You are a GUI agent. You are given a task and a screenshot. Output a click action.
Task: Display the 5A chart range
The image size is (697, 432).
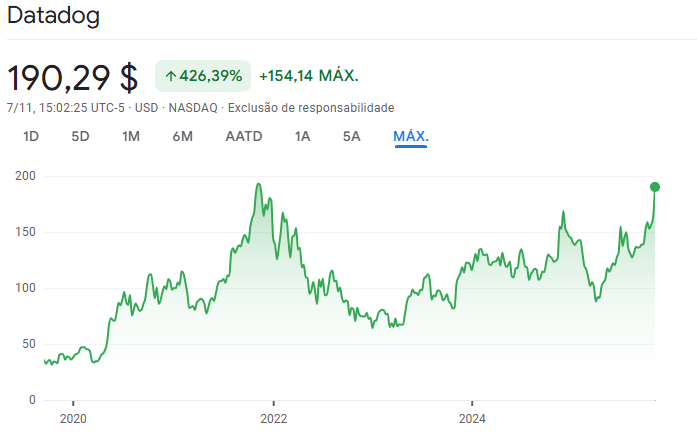tap(351, 136)
